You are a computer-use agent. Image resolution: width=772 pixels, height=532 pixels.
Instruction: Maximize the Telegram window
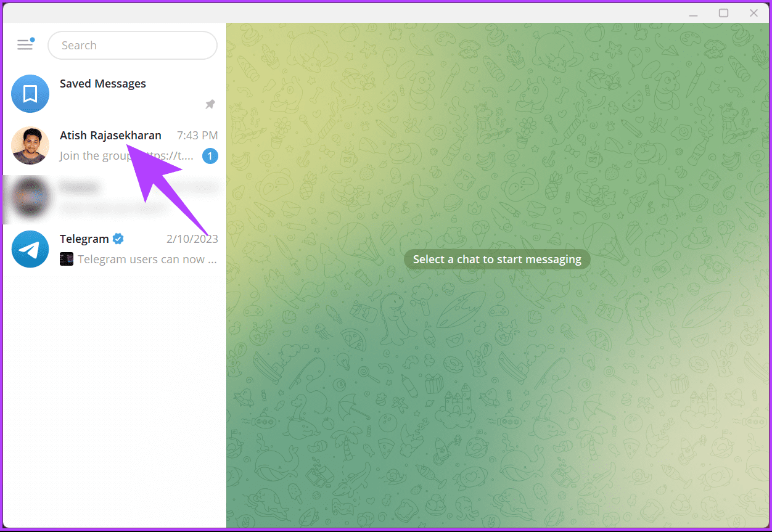723,12
